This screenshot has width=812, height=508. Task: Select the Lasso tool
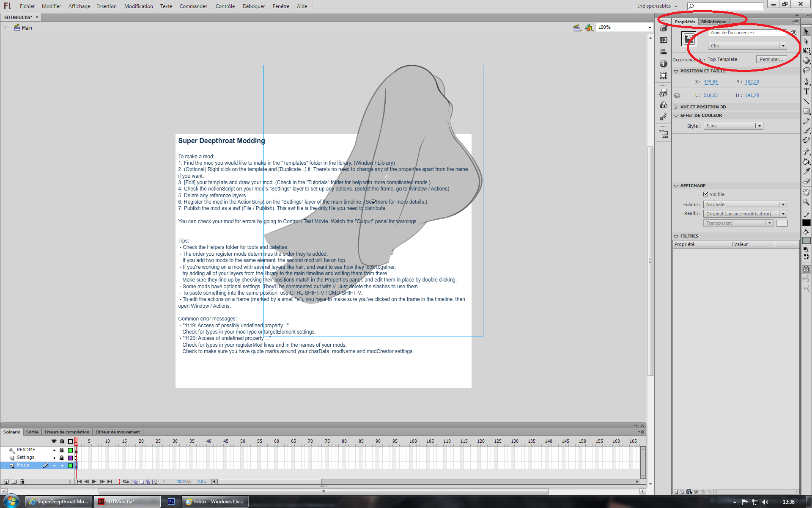pos(807,70)
